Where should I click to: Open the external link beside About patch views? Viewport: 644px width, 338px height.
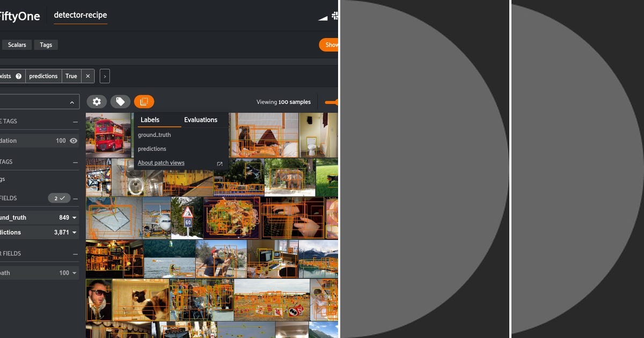[x=219, y=163]
